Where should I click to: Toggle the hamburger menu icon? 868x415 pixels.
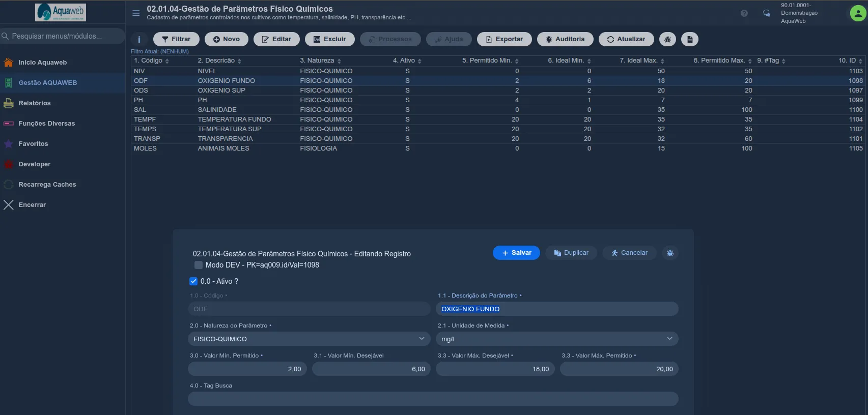(136, 13)
